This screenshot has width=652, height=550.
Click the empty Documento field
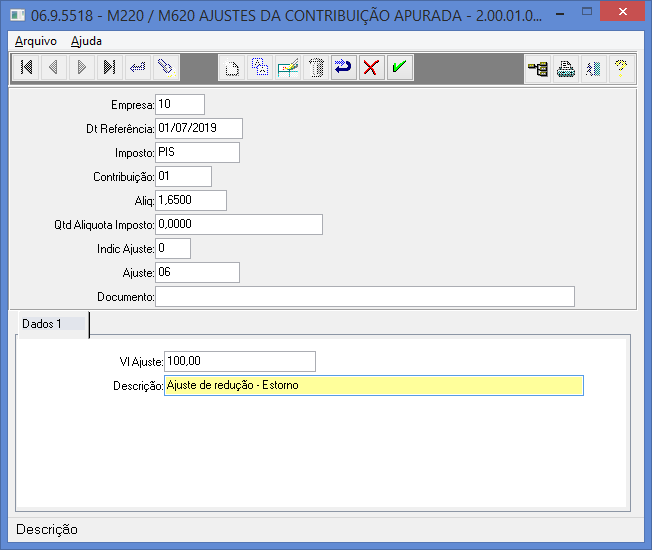tap(365, 297)
